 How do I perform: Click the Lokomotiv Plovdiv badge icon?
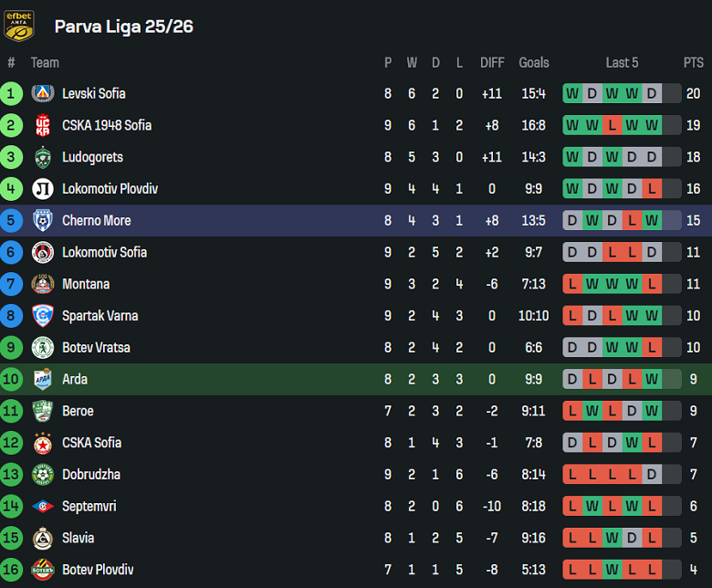[42, 189]
